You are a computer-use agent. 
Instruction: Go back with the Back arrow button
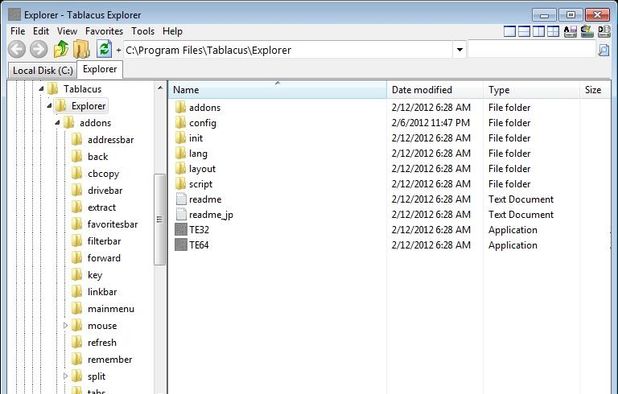tap(17, 50)
